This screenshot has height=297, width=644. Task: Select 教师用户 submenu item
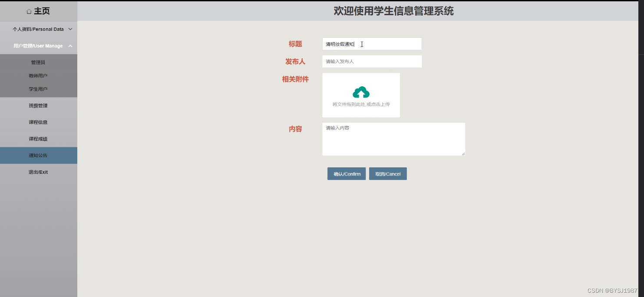coord(38,76)
